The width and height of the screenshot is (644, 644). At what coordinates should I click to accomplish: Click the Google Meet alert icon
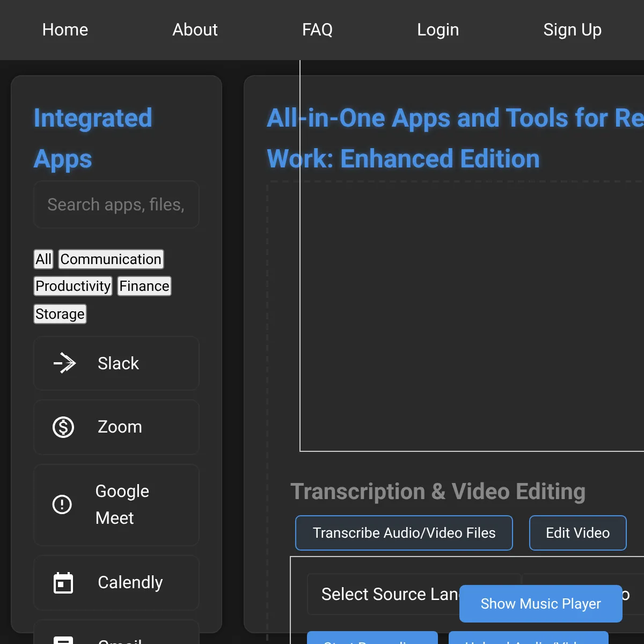(62, 504)
